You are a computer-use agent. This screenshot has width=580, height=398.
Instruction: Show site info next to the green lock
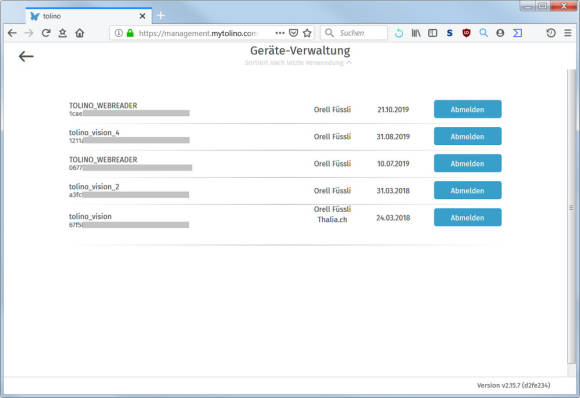(x=118, y=33)
